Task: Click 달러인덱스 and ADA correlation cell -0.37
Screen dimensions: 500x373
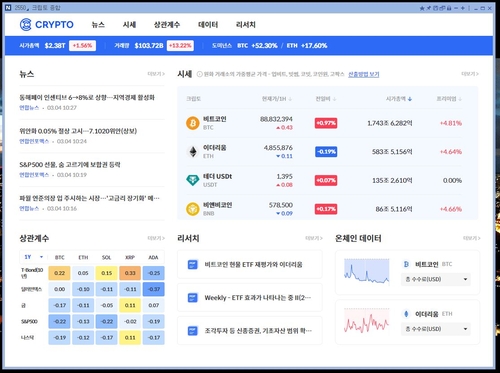Action: click(154, 289)
